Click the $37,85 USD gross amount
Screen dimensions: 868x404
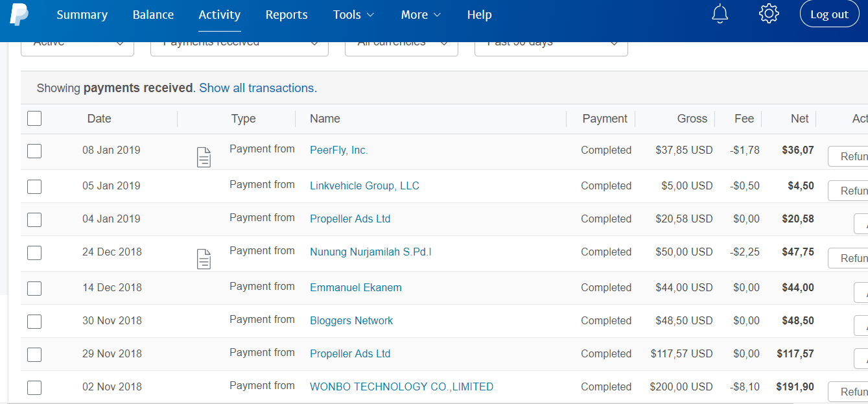684,150
